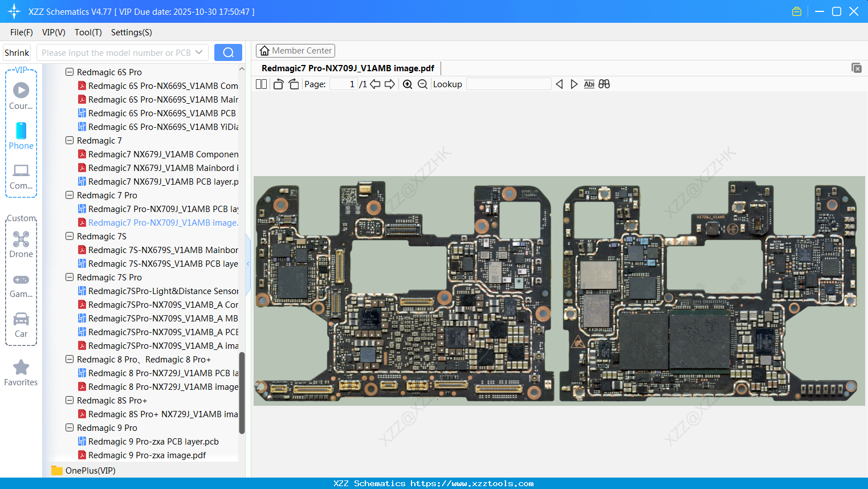Collapse the Redmagic 7 Pro group
This screenshot has width=868, height=489.
pos(69,195)
